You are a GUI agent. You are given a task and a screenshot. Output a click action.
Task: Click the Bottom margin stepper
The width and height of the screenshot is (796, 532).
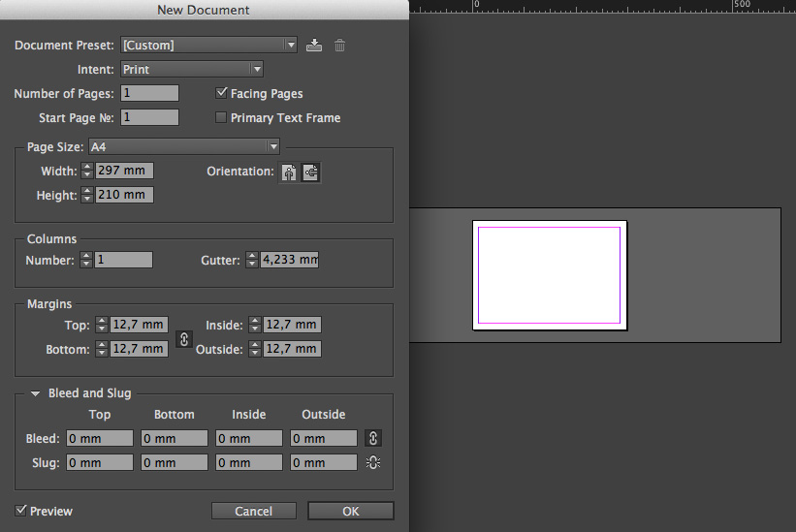[x=102, y=349]
